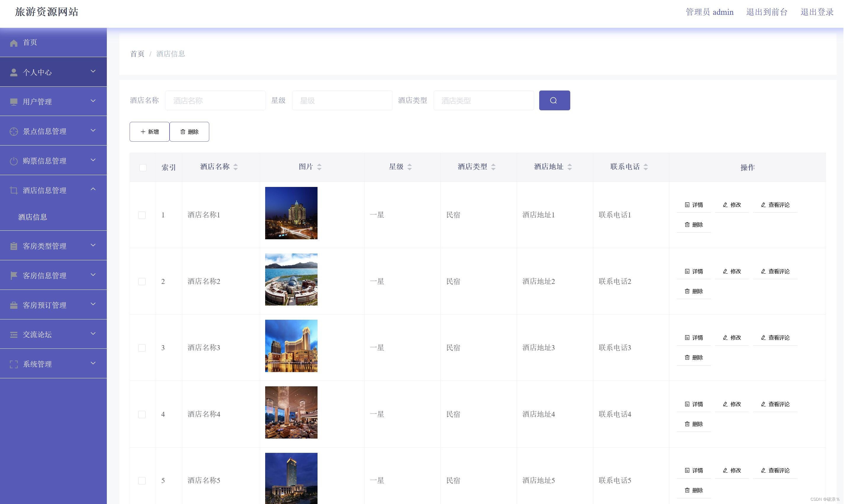Sort by 星级 column arrows
This screenshot has width=844, height=504.
410,167
